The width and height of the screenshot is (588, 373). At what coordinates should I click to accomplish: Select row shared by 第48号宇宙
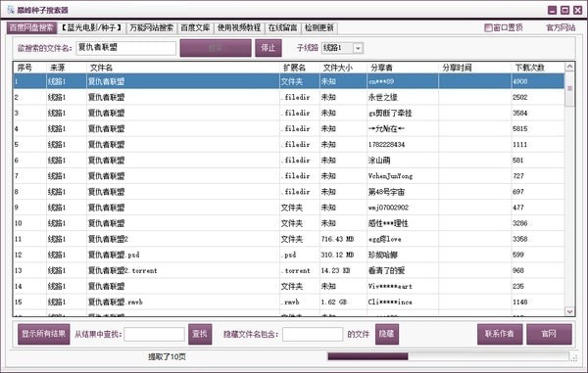tap(288, 192)
